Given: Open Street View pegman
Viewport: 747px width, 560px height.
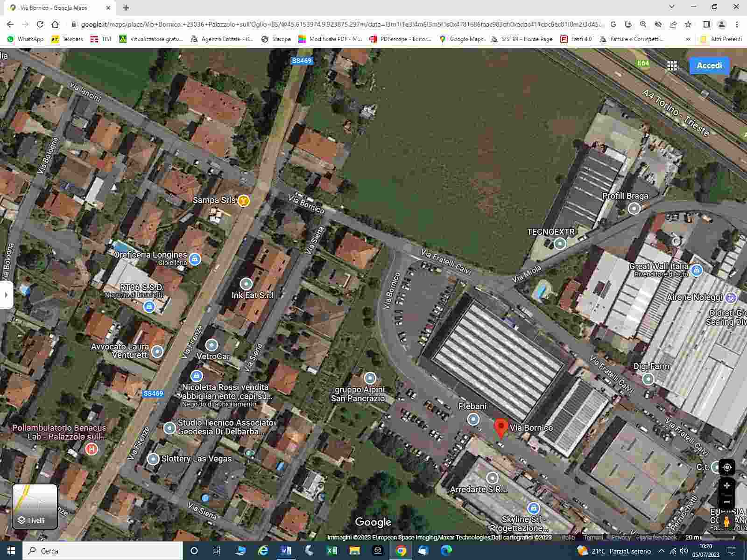Looking at the screenshot, I should point(726,521).
